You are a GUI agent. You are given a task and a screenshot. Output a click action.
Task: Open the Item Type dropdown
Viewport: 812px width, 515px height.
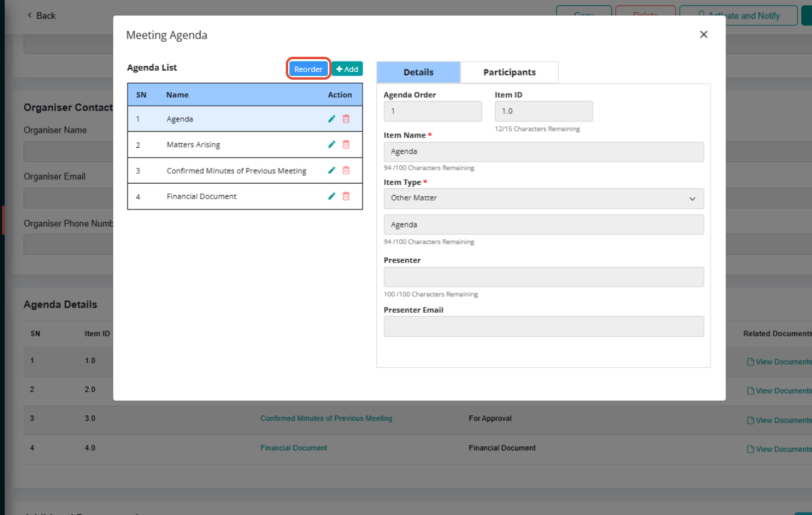(544, 198)
